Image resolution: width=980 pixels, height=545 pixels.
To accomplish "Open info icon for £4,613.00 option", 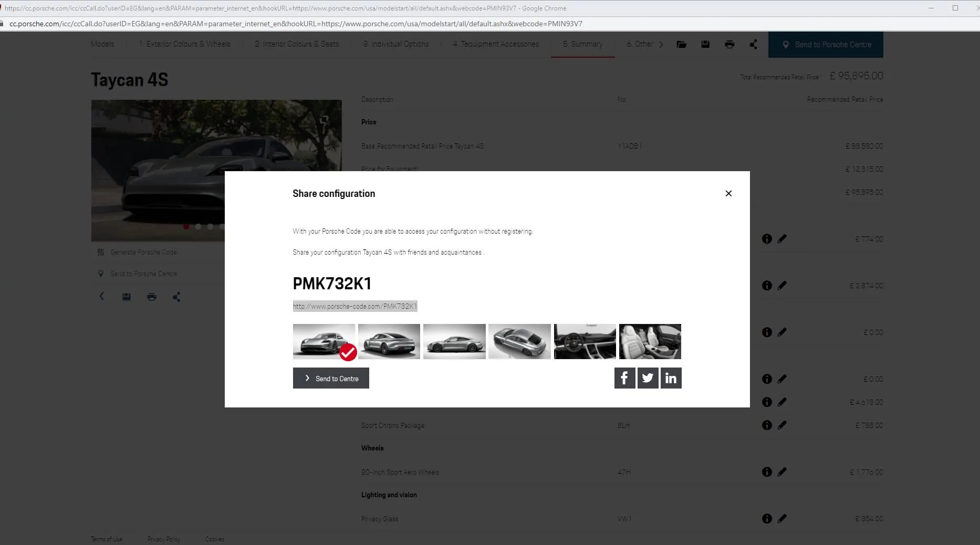I will 767,402.
